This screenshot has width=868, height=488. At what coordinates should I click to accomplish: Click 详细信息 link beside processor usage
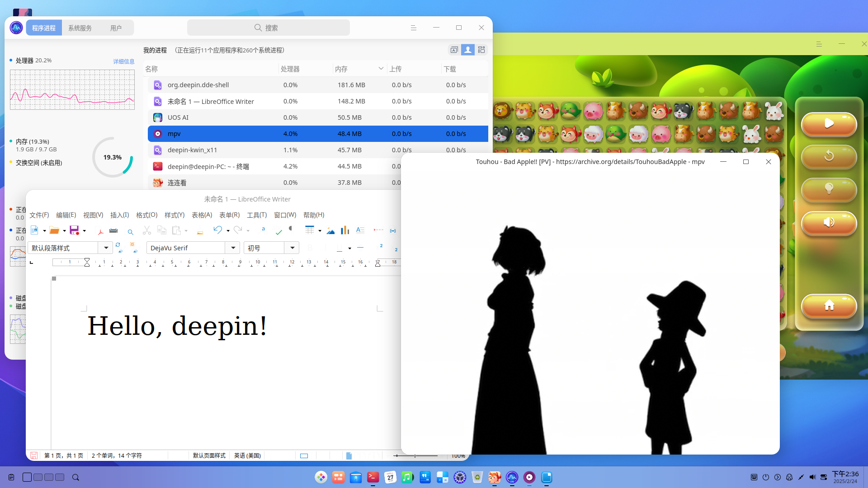(124, 61)
